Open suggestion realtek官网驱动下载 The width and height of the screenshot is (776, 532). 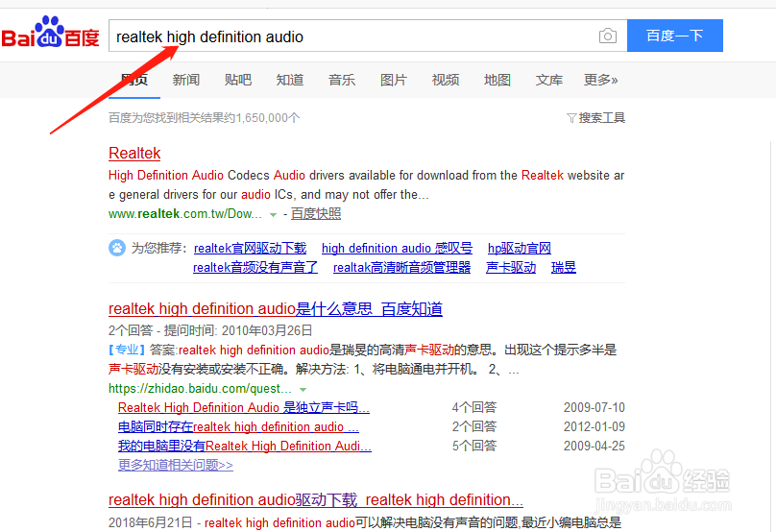point(250,248)
